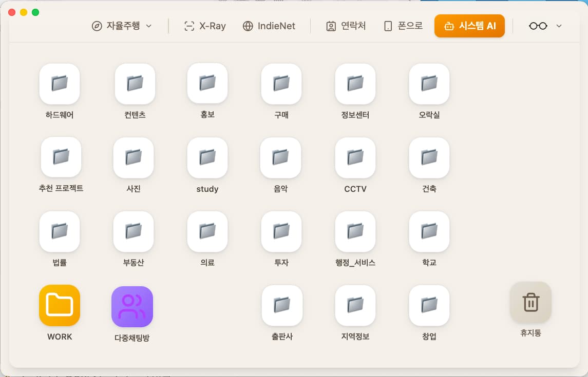Open the 법률 folder icon
Viewport: 588px width, 377px height.
point(60,231)
